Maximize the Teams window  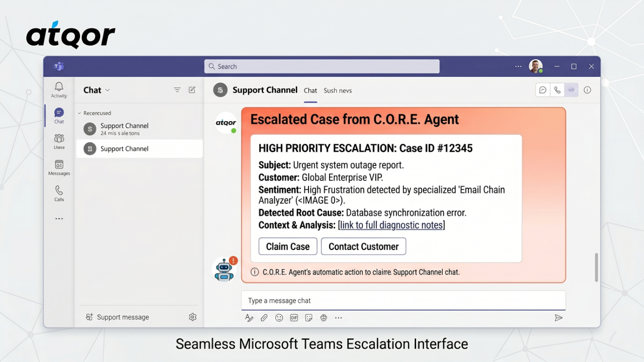[574, 66]
